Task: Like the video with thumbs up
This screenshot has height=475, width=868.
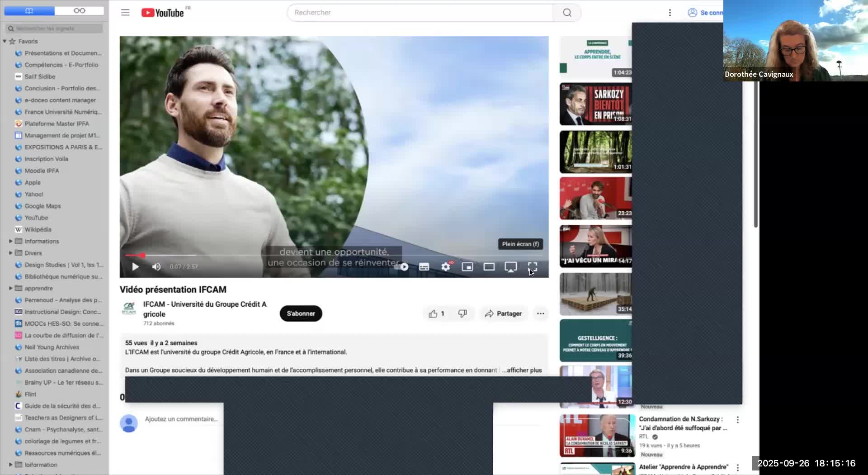Action: tap(433, 313)
